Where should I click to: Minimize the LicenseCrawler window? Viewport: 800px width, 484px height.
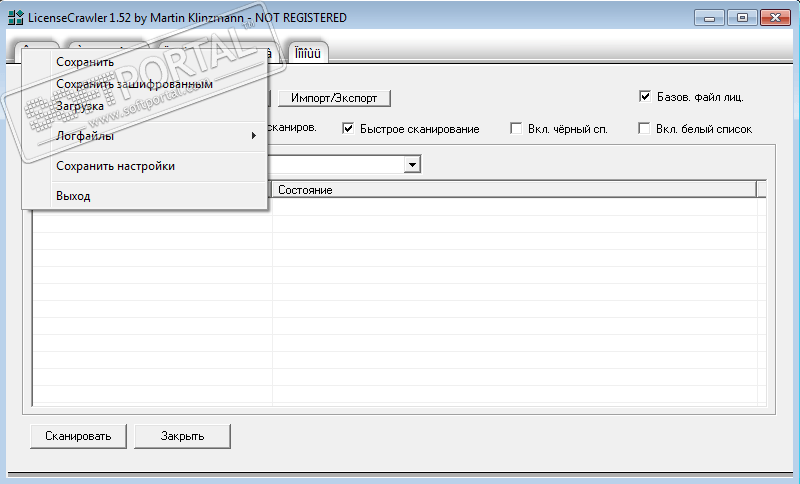709,18
